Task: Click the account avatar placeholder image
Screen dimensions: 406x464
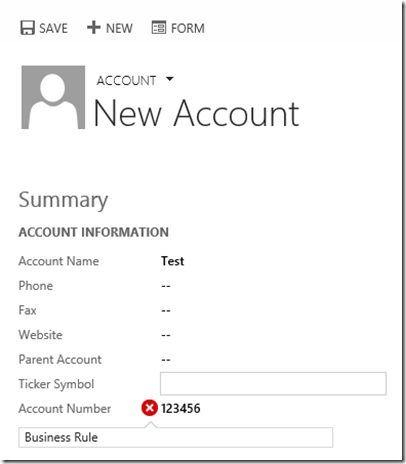Action: point(53,97)
